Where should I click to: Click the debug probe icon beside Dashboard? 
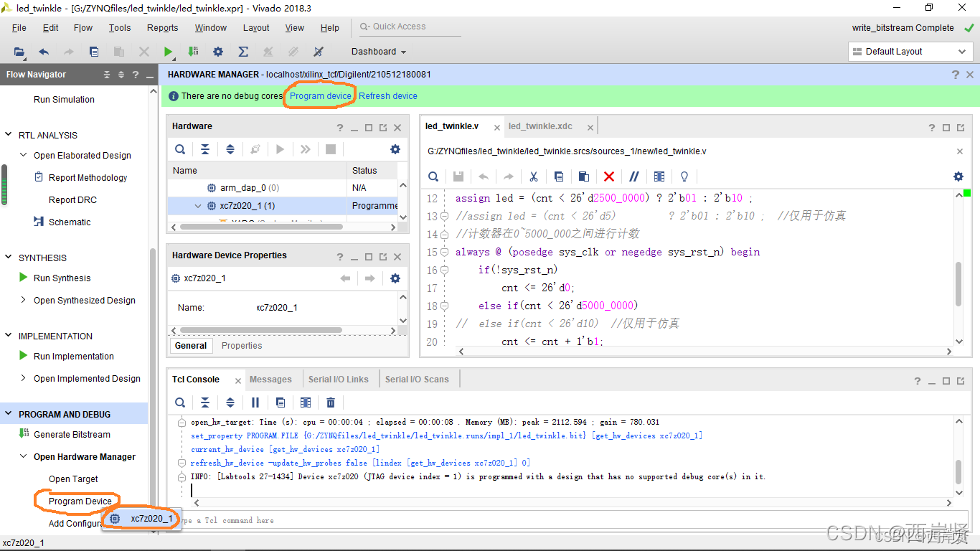click(319, 52)
